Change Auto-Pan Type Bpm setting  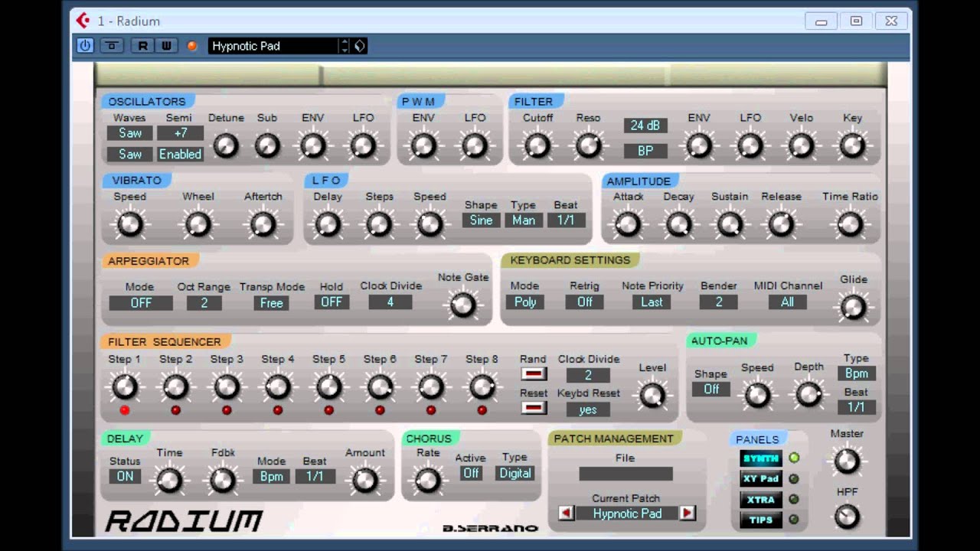[x=856, y=374]
